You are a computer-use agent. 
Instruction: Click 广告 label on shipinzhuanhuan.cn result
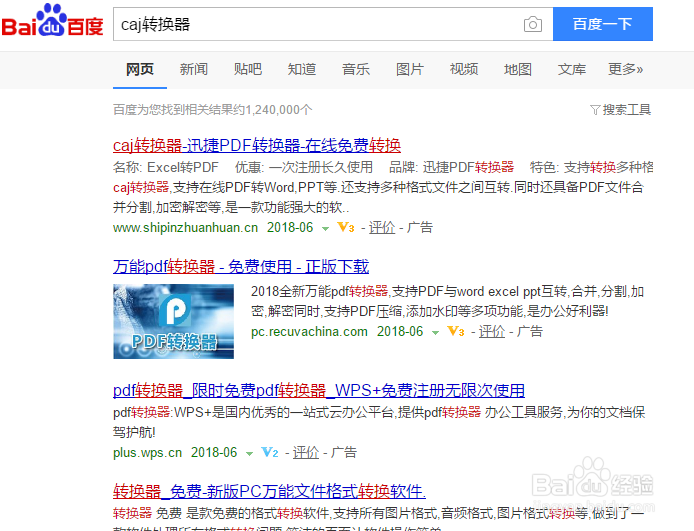[420, 227]
